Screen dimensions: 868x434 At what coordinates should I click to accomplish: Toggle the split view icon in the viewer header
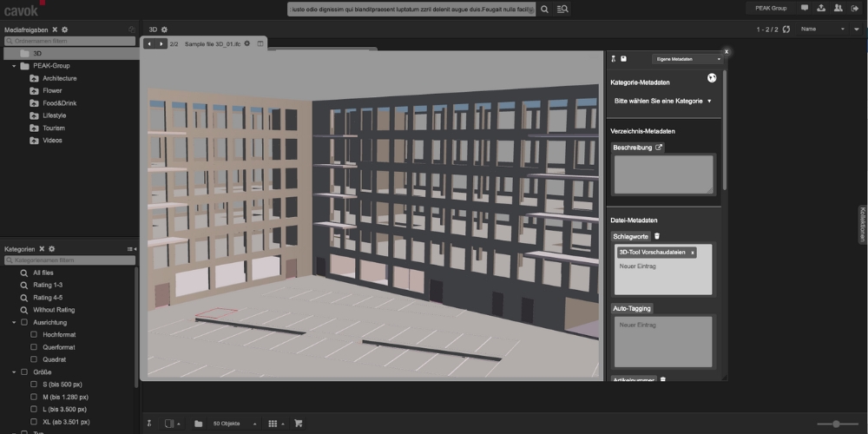pyautogui.click(x=260, y=43)
